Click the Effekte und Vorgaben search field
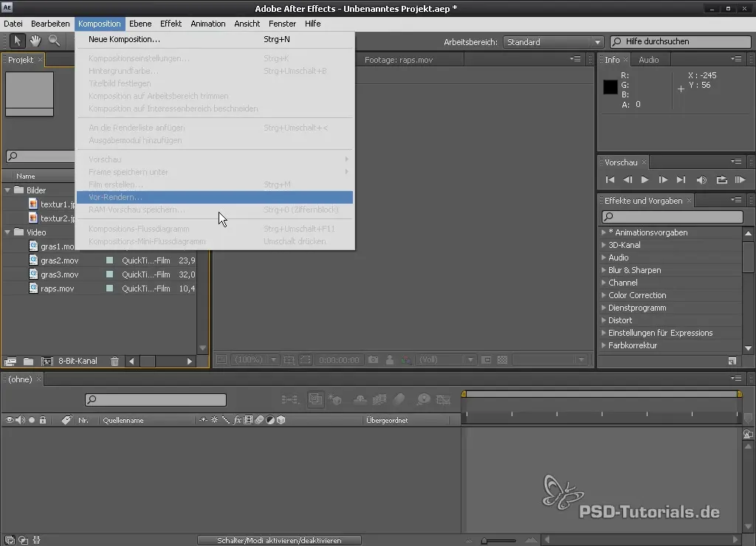 (672, 217)
